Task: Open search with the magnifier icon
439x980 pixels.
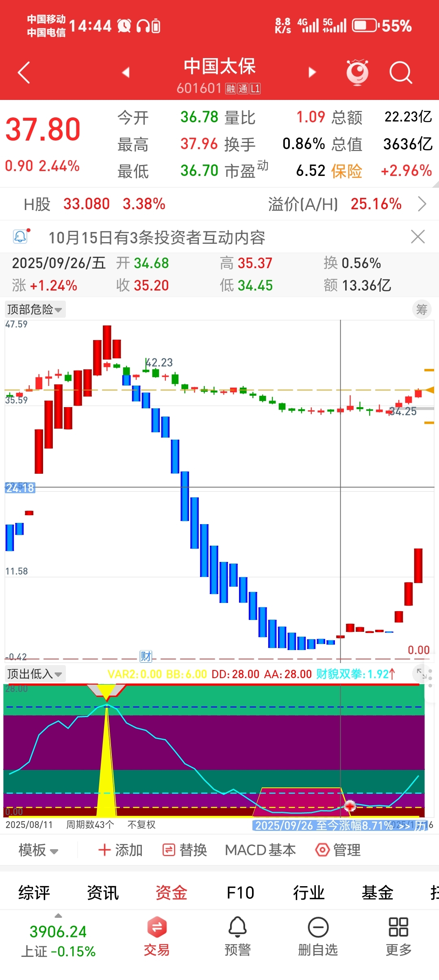Action: point(401,73)
